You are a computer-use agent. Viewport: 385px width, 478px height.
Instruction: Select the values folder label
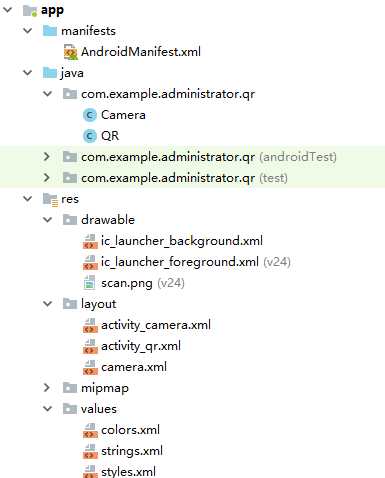[99, 409]
